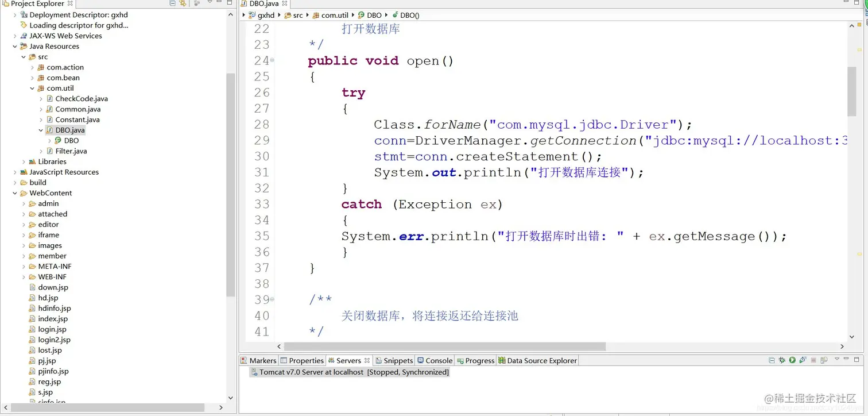Screen dimensions: 868x416
Task: Click the META-INF folder icon
Action: click(x=33, y=267)
